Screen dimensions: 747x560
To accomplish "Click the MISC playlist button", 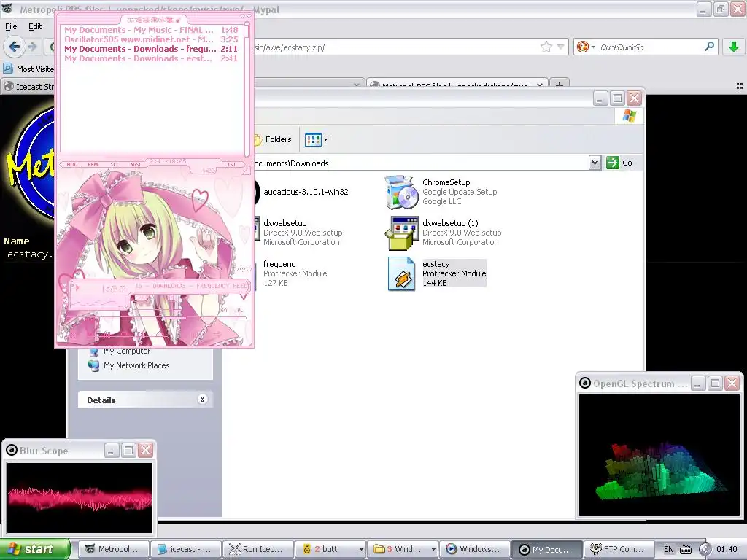I will point(136,164).
